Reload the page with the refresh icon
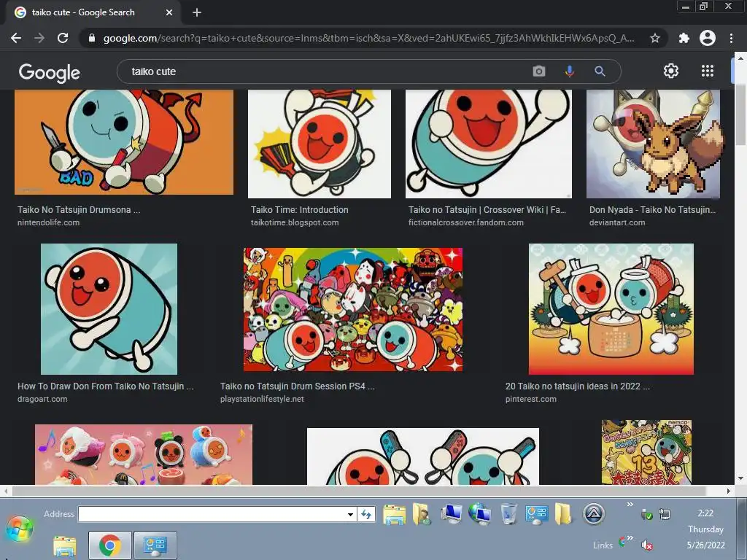The width and height of the screenshot is (747, 560). click(63, 38)
